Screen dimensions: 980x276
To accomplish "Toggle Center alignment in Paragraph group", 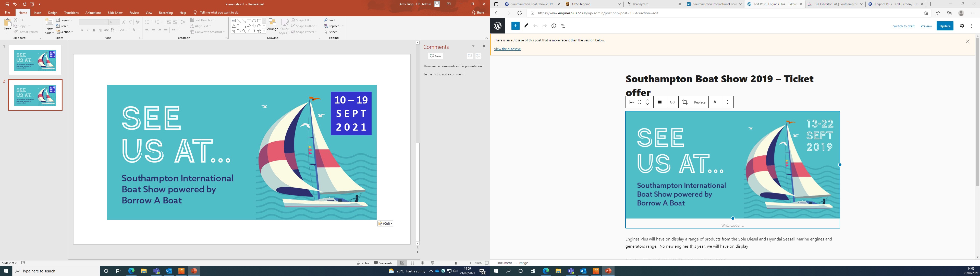I will pos(153,30).
